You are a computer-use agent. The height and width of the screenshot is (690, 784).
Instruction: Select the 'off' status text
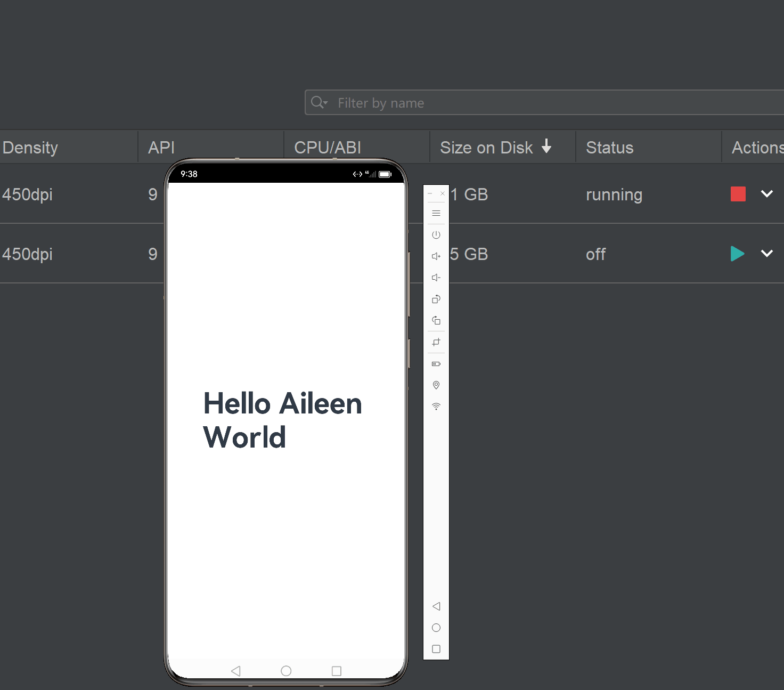596,254
